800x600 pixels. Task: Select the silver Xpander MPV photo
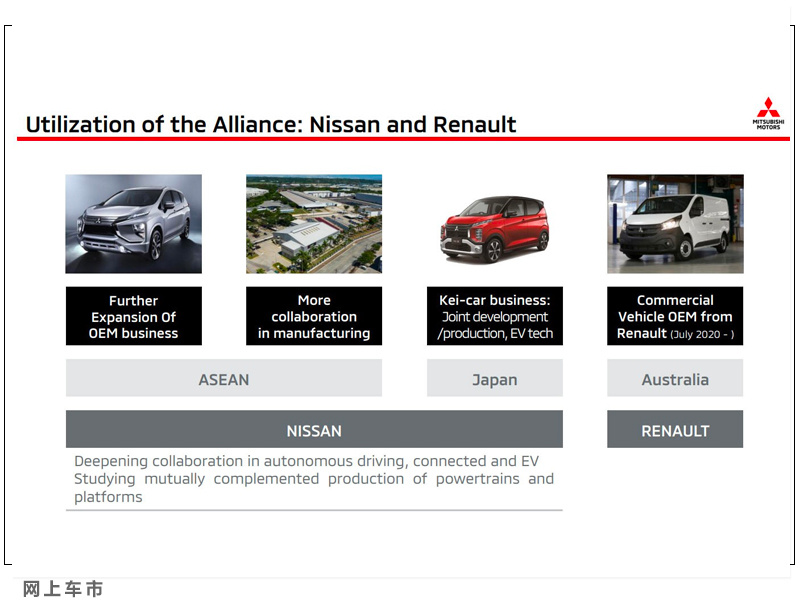point(134,224)
